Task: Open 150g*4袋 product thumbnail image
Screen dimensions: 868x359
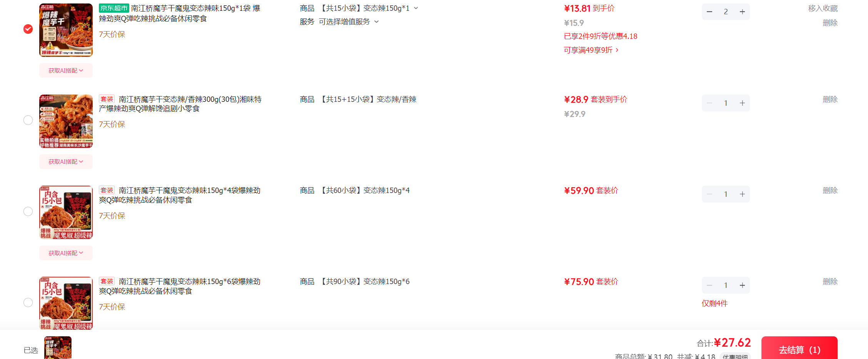Action: [66, 212]
